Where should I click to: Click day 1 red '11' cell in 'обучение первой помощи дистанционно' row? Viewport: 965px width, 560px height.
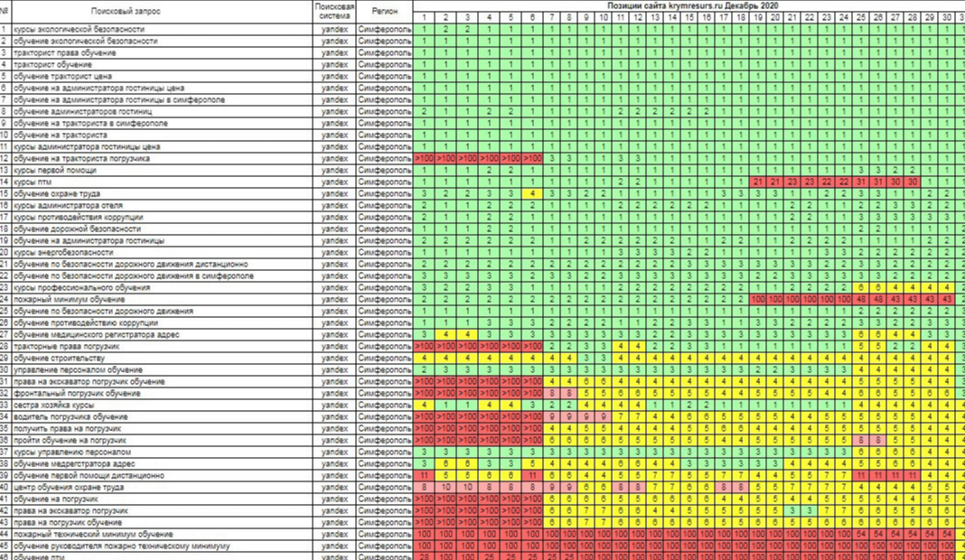[x=424, y=475]
